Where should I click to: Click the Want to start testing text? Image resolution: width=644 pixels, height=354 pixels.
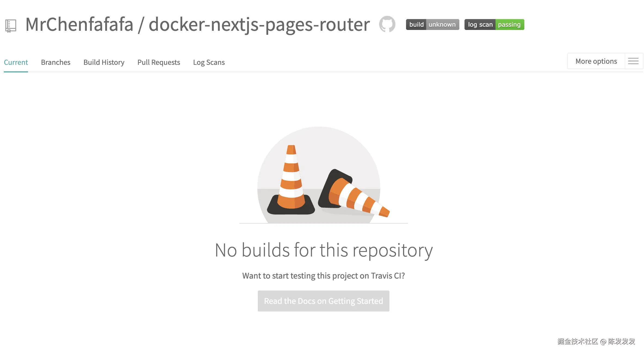pyautogui.click(x=324, y=276)
